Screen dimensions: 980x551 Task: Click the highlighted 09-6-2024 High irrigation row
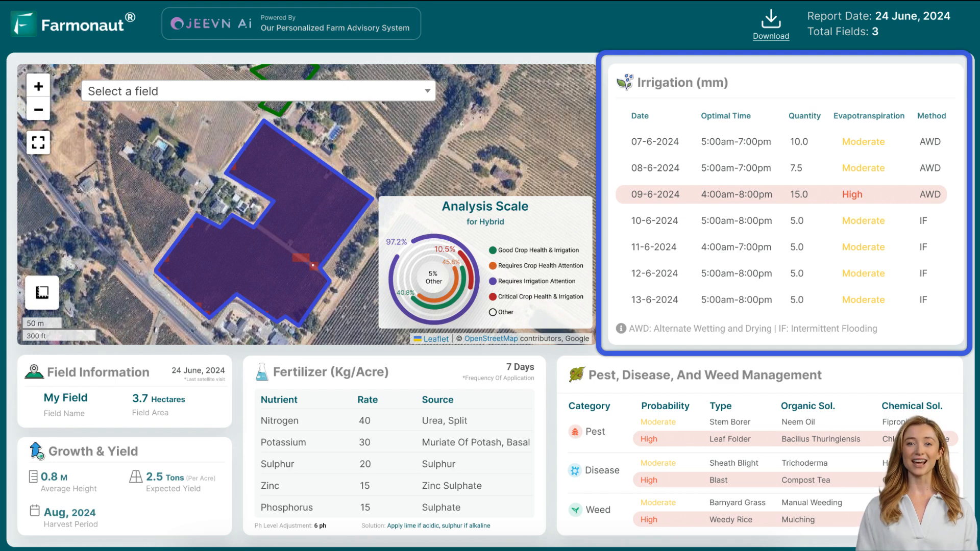781,194
